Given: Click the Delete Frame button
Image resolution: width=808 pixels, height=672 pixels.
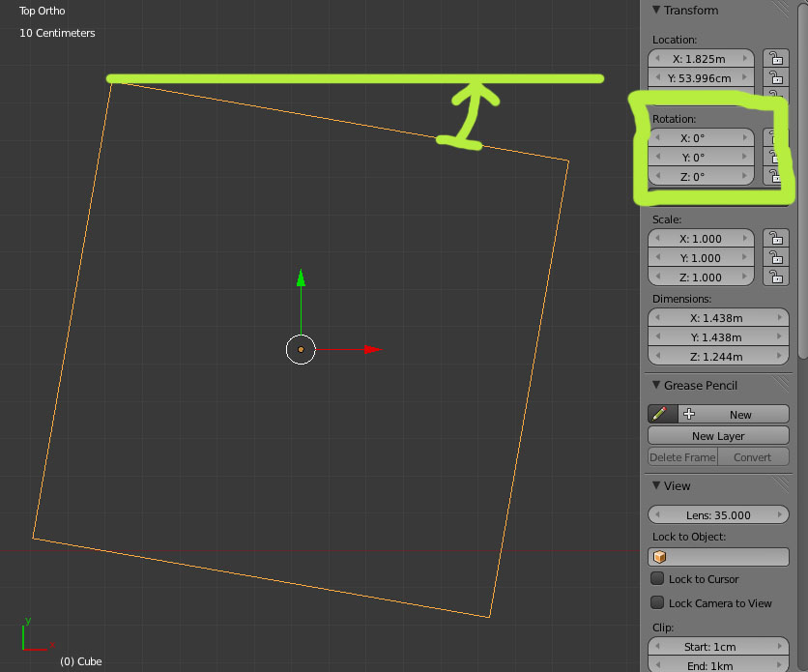Looking at the screenshot, I should 682,457.
